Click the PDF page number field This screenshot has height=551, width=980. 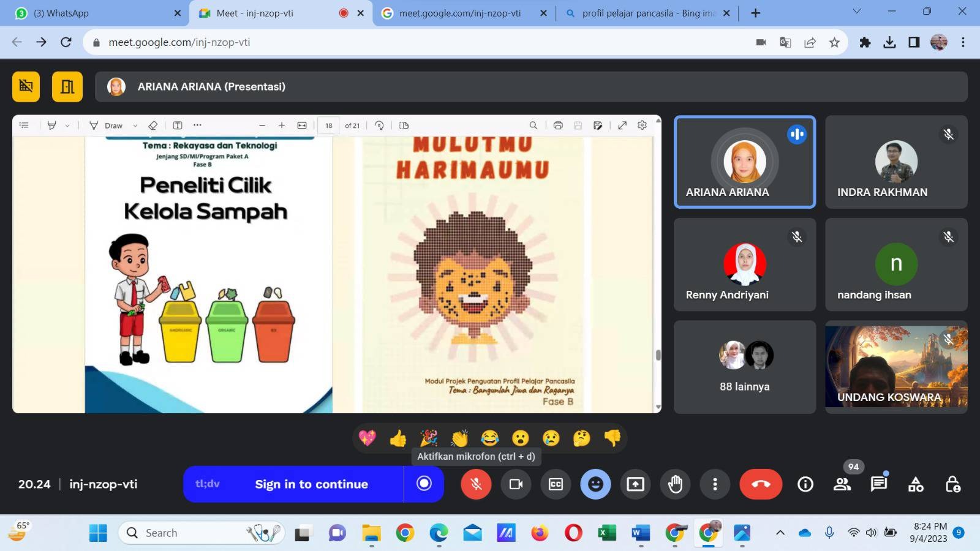pos(329,126)
